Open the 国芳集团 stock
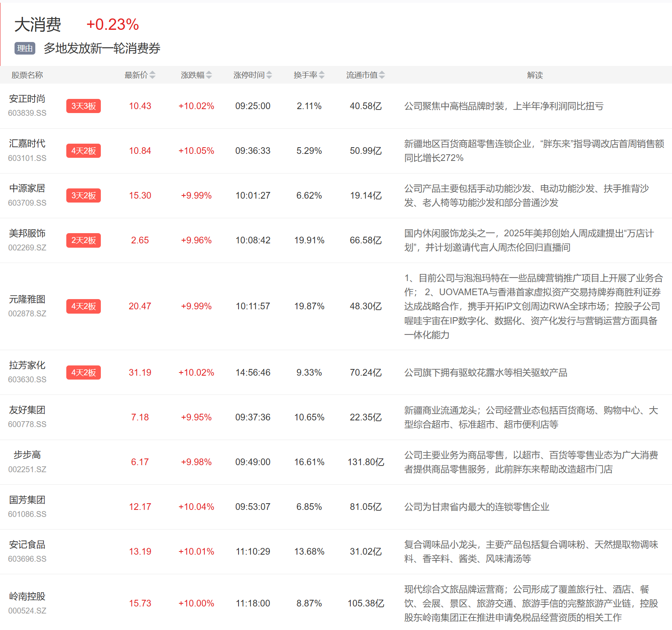The width and height of the screenshot is (672, 630). coord(27,500)
